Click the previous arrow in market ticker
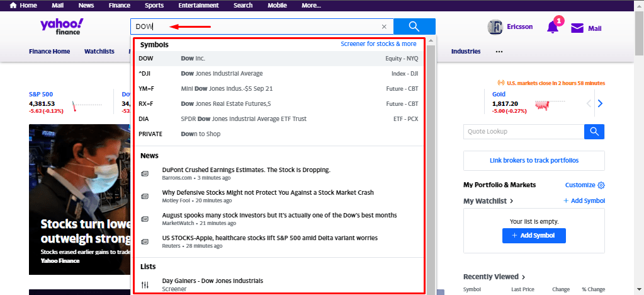The image size is (644, 295). [x=589, y=103]
